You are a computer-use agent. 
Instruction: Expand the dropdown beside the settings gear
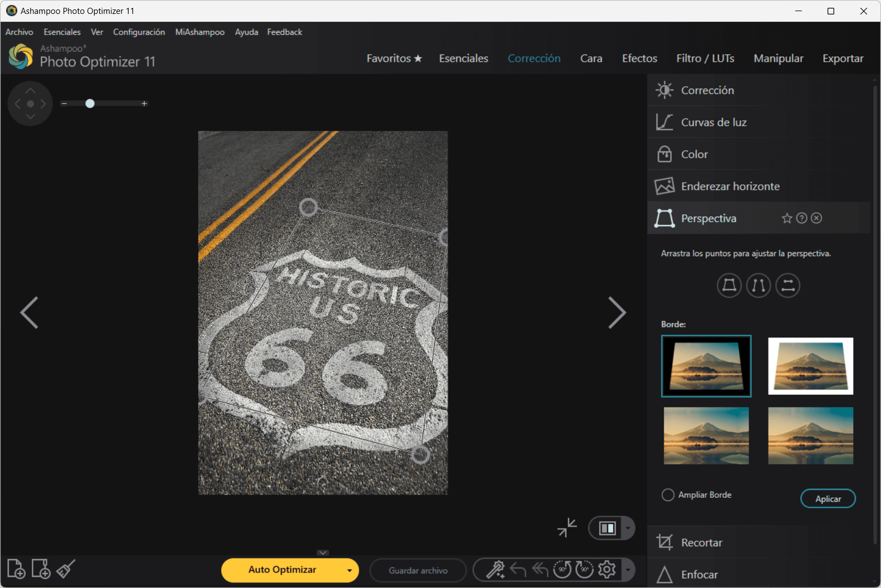(x=628, y=570)
